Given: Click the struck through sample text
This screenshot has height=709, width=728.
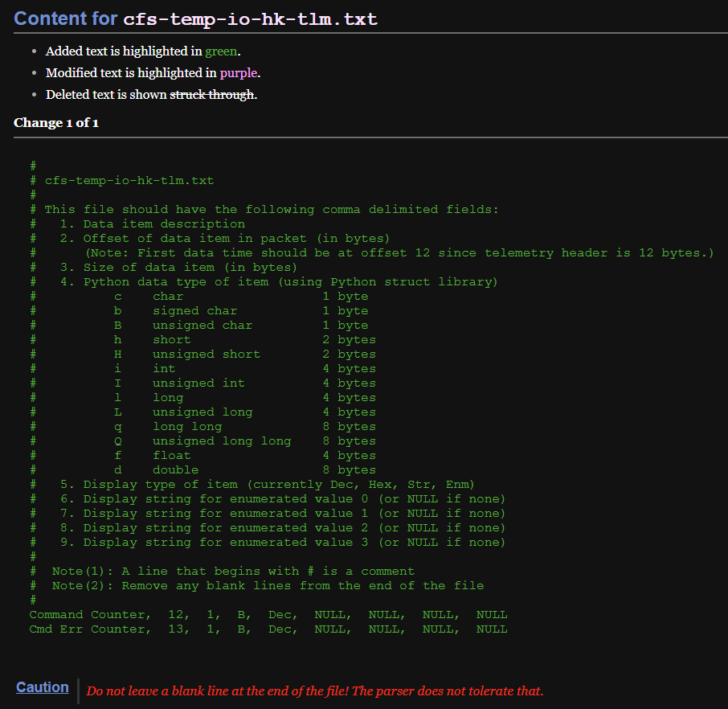Looking at the screenshot, I should [x=212, y=95].
